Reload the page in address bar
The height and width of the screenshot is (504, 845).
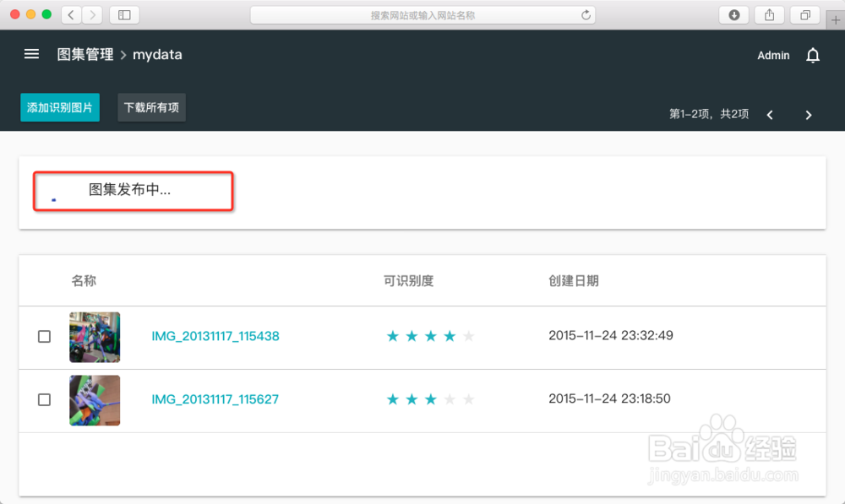(x=586, y=15)
